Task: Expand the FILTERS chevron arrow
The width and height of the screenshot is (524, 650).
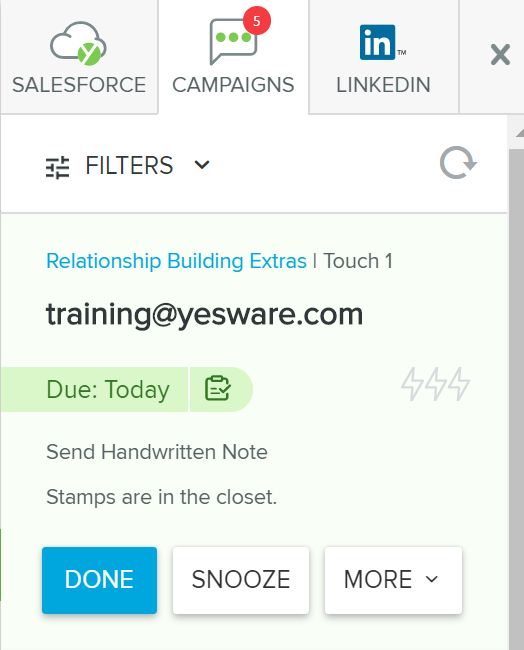Action: coord(202,165)
